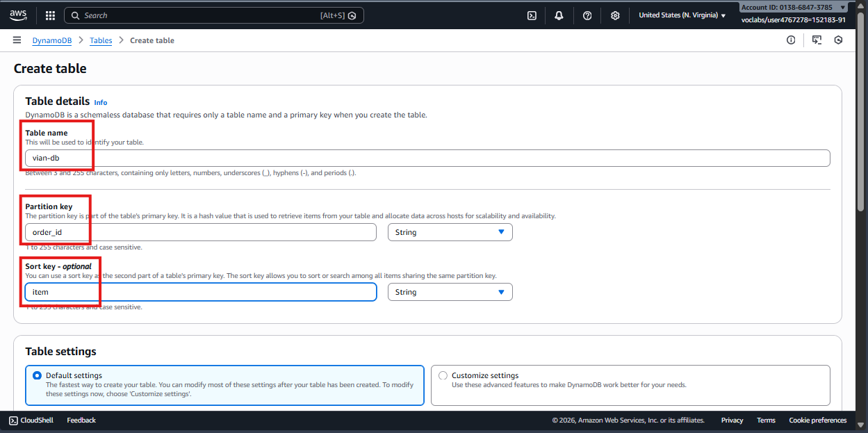Open the CloudShell terminal icon
Image resolution: width=868 pixels, height=433 pixels.
pyautogui.click(x=532, y=15)
